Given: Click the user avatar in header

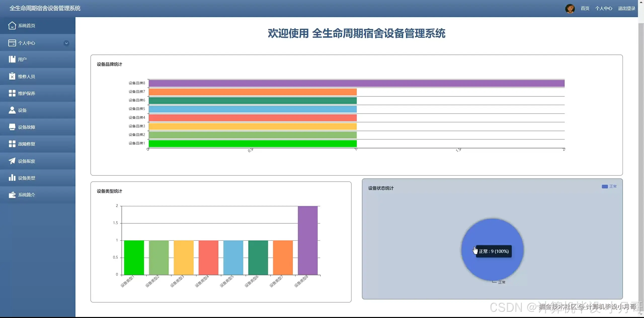Looking at the screenshot, I should tap(570, 9).
